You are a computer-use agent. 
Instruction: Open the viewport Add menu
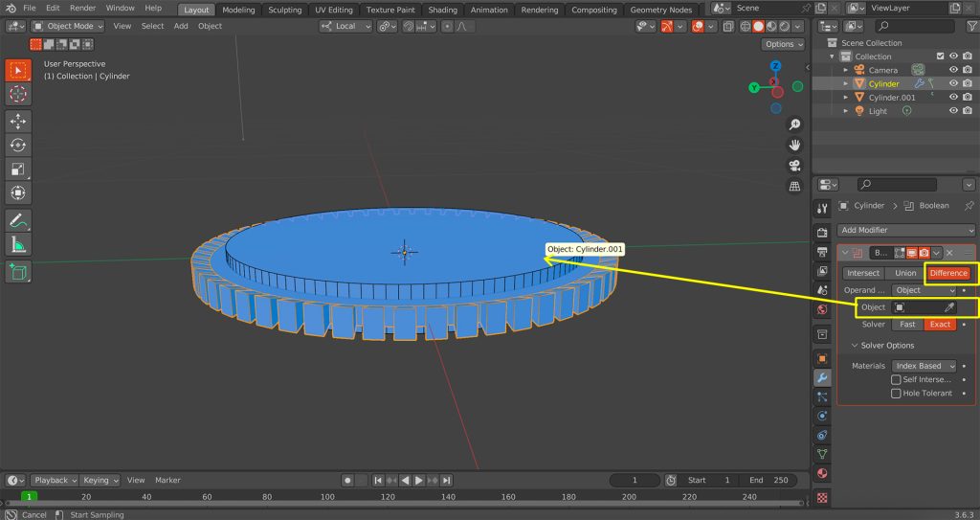coord(181,26)
